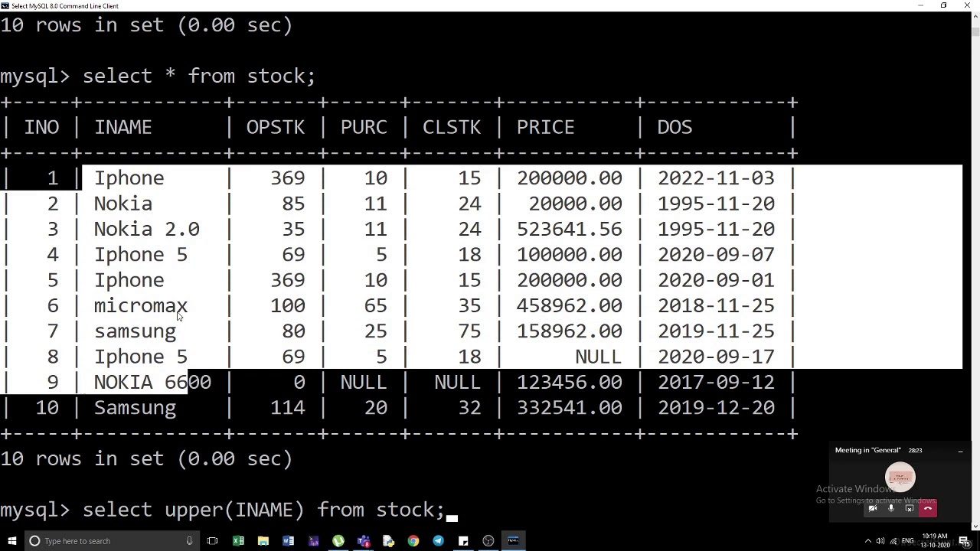Screen dimensions: 980x551
Task: Open uTorrent from the taskbar
Action: pyautogui.click(x=338, y=541)
